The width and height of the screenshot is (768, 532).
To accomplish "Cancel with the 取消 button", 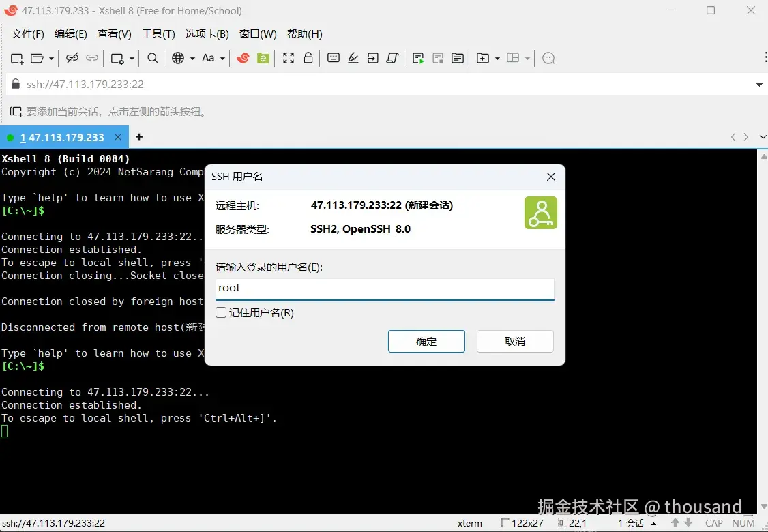I will 515,342.
